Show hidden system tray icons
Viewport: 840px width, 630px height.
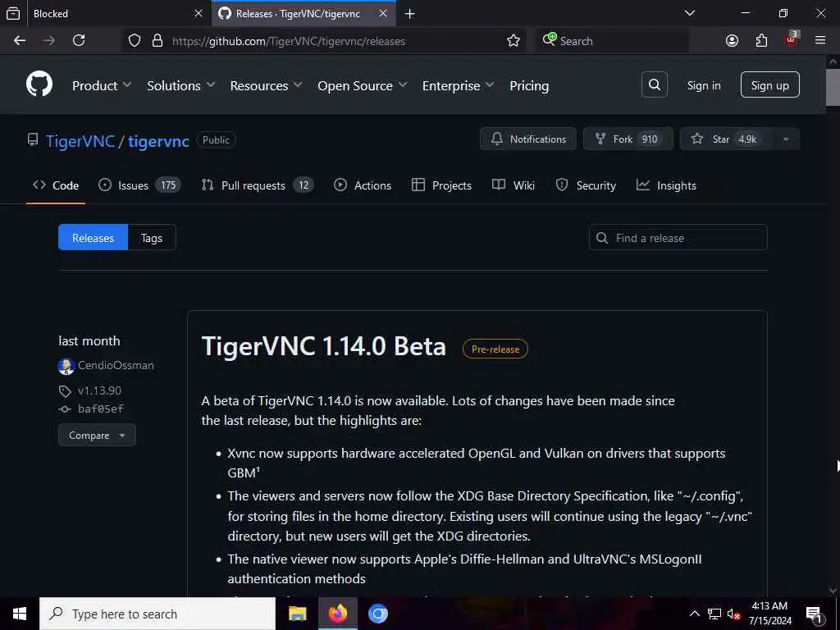(694, 614)
